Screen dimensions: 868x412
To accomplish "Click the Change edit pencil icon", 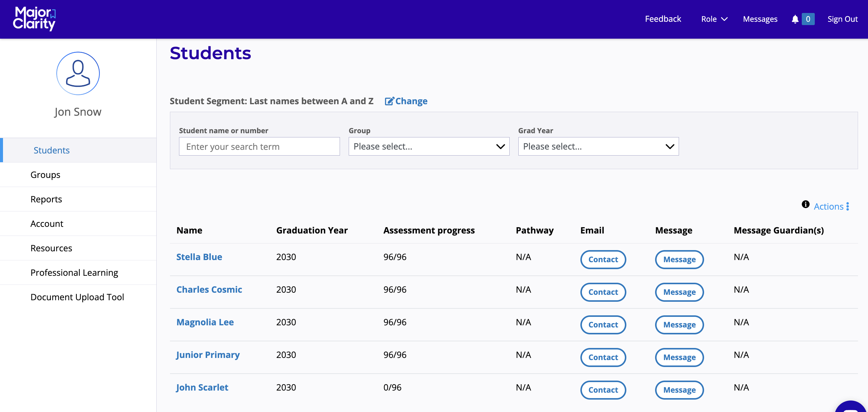I will pos(389,101).
